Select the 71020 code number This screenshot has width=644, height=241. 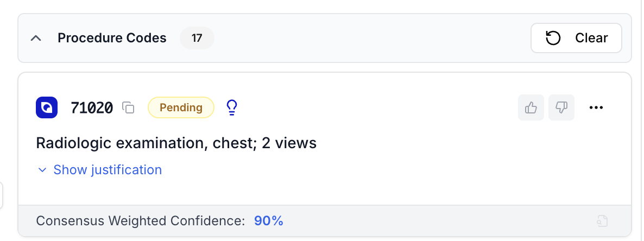coord(92,108)
